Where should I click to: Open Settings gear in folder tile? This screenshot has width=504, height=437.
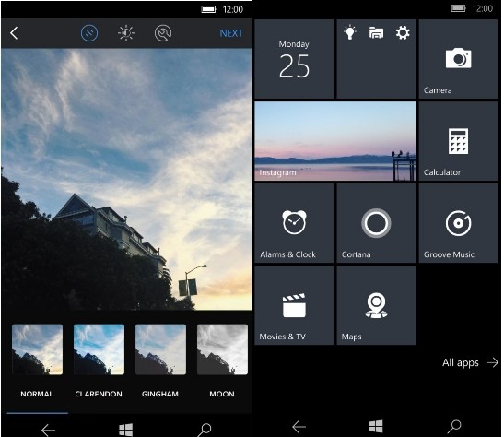click(403, 32)
